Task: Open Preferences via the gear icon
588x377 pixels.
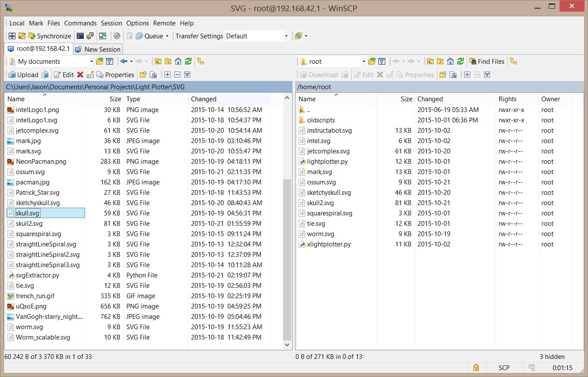Action: [116, 36]
